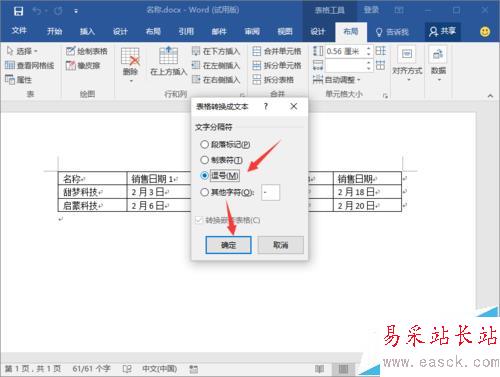Open quick access toolbar customize arrow
The height and width of the screenshot is (377, 500).
click(76, 11)
